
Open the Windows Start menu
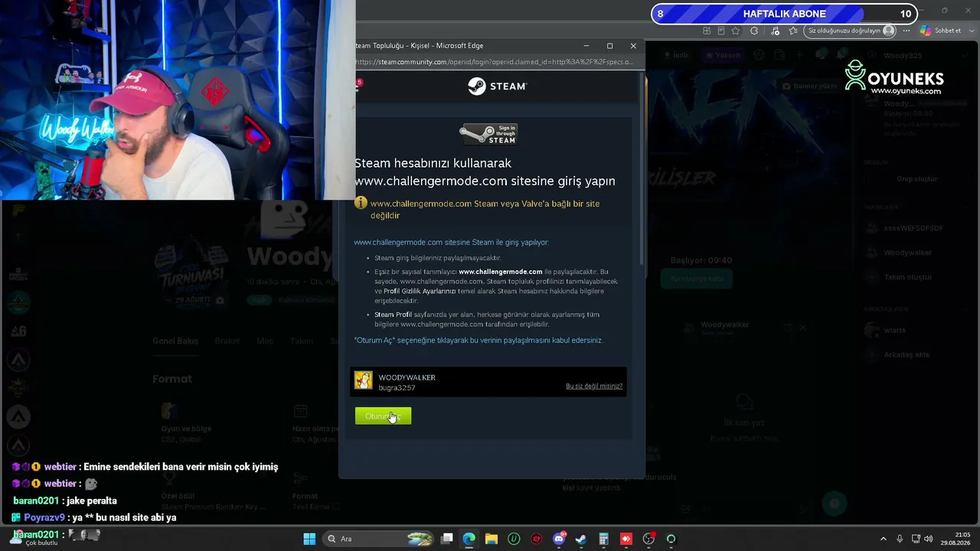tap(309, 539)
